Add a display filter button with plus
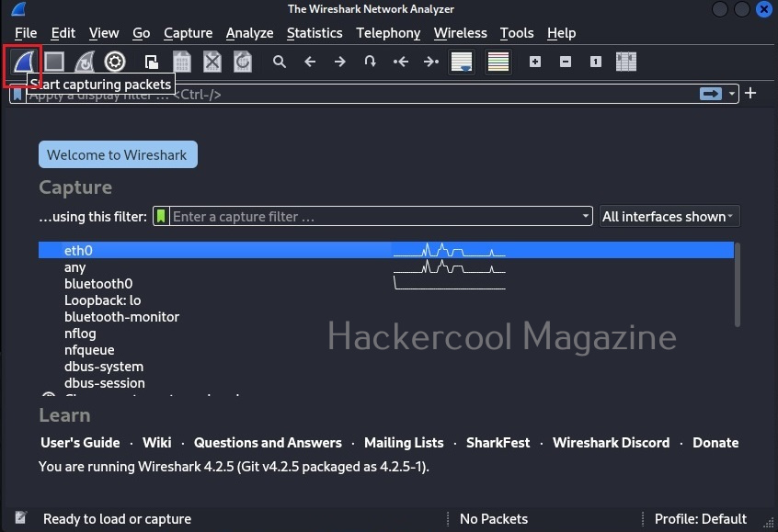This screenshot has height=532, width=778. [x=750, y=93]
